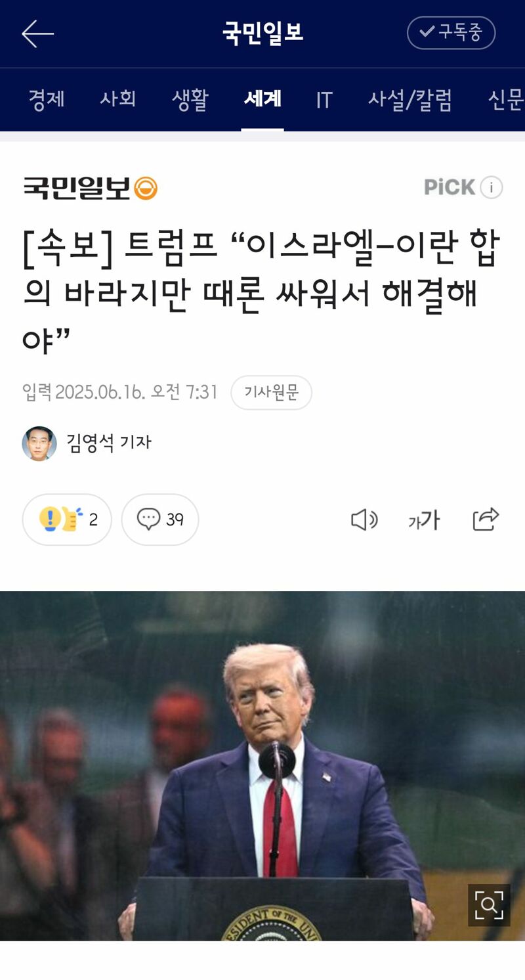This screenshot has width=525, height=980.
Task: Share the article with the share icon
Action: [x=486, y=519]
